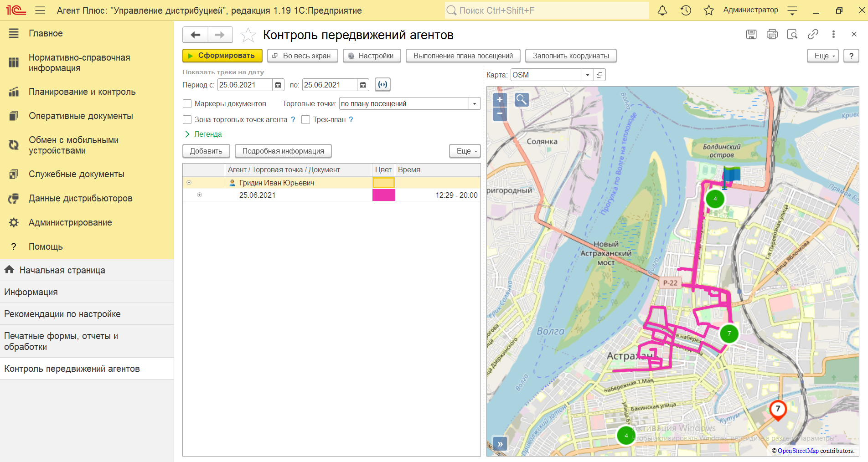The image size is (868, 462).
Task: Open service menu icon next to Администратор
Action: tap(792, 10)
